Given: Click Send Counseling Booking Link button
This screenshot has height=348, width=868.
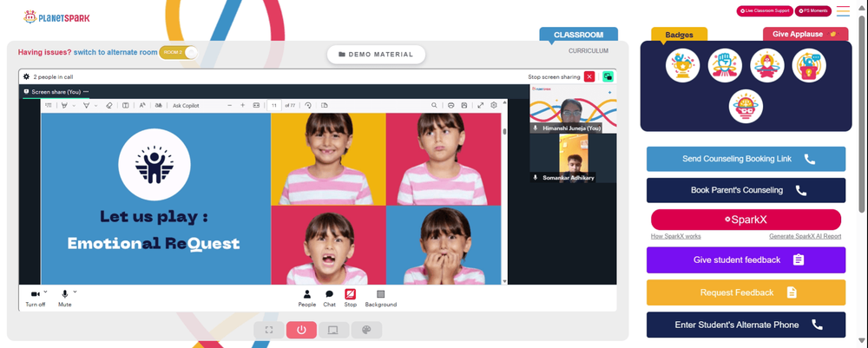Looking at the screenshot, I should (746, 159).
